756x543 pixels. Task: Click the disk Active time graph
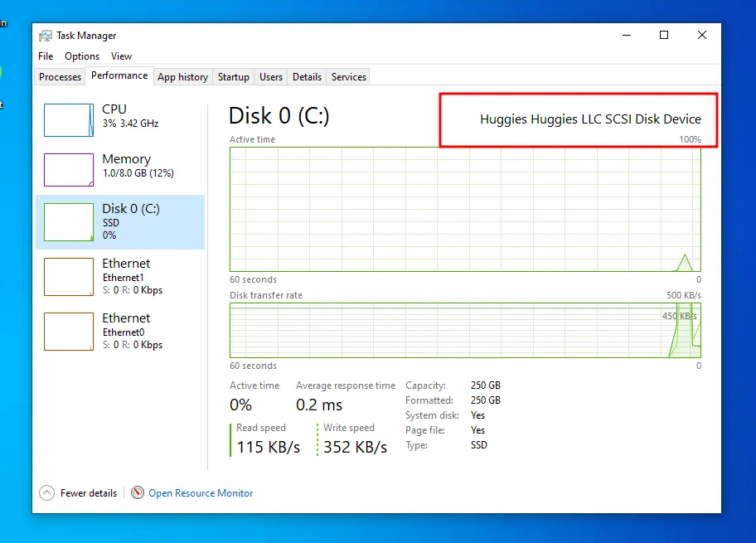(x=465, y=209)
